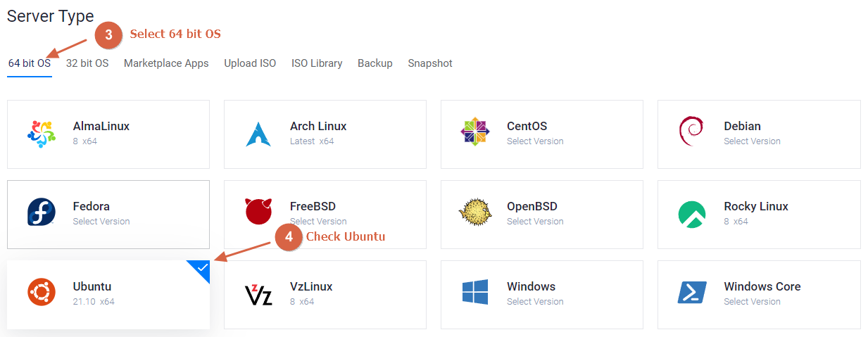Select the AlmaLinux logo icon
Screen dimensions: 868x337
[41, 134]
